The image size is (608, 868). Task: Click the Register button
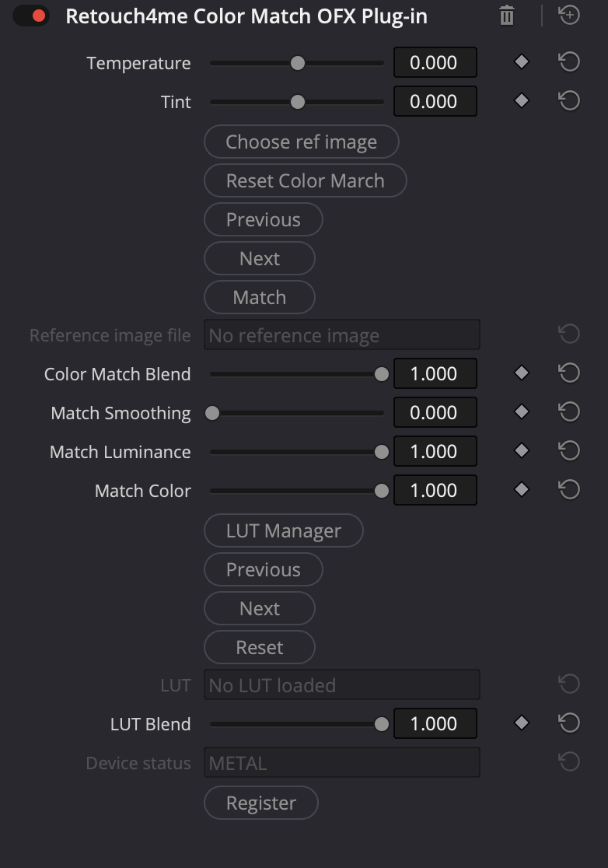(260, 803)
